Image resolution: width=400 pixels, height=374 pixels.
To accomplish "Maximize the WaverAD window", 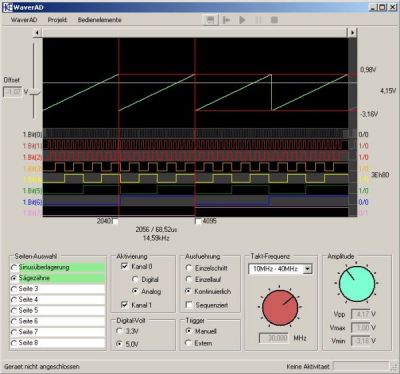I will pyautogui.click(x=382, y=7).
